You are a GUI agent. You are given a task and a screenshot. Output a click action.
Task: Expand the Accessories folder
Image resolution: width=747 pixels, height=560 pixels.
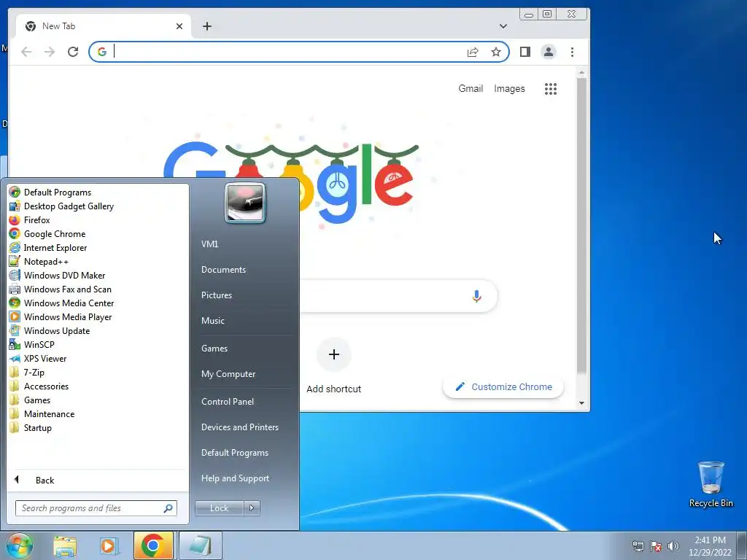pos(46,386)
